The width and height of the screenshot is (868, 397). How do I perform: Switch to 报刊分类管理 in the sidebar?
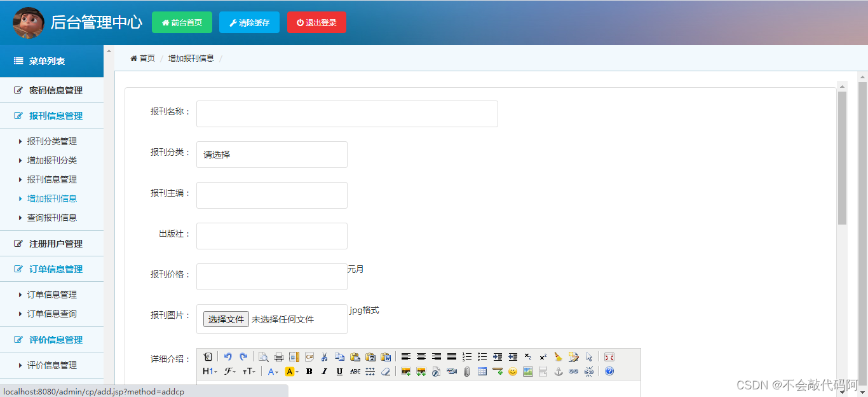point(52,141)
